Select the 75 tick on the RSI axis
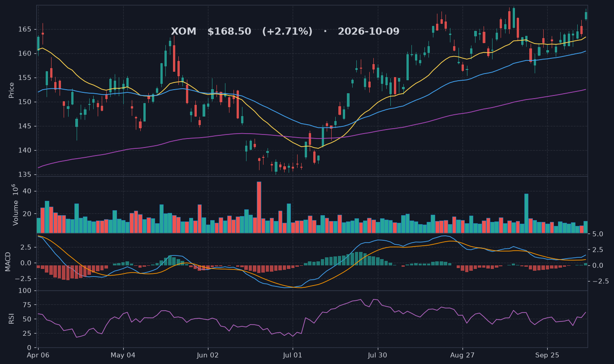Viewport: 614px width, 364px height. coord(28,305)
